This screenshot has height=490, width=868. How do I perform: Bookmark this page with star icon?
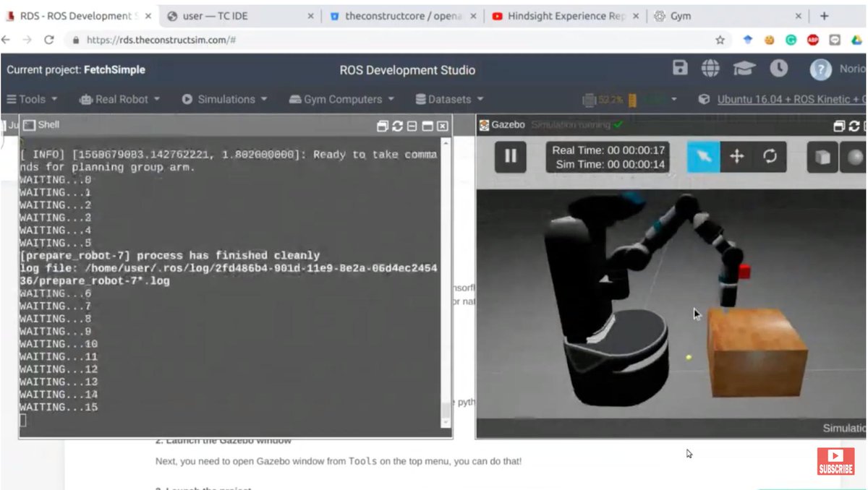pyautogui.click(x=720, y=40)
